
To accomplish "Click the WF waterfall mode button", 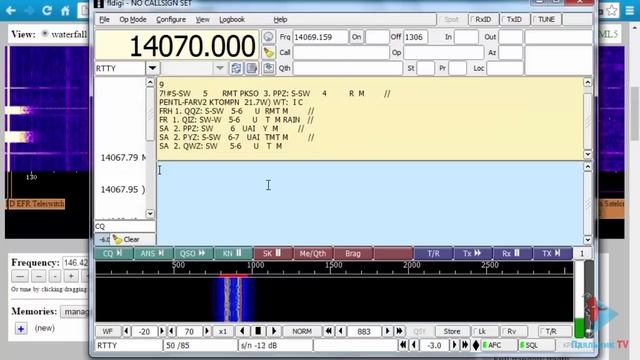I will coord(107,331).
